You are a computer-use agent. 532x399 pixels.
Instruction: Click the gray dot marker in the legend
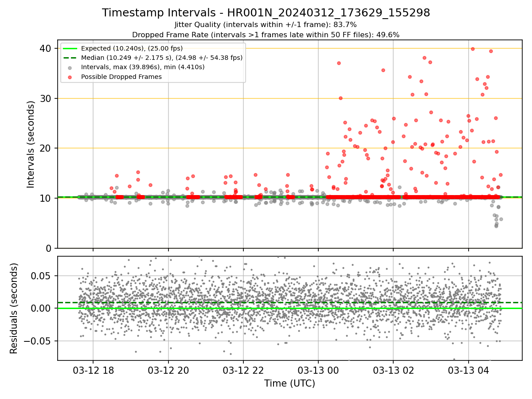tap(70, 67)
